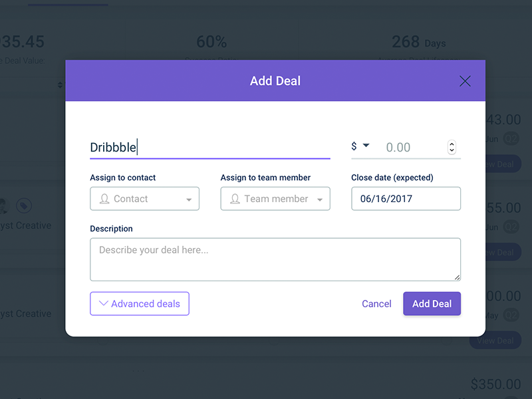Grab the resize handle of the Description box

[x=457, y=277]
